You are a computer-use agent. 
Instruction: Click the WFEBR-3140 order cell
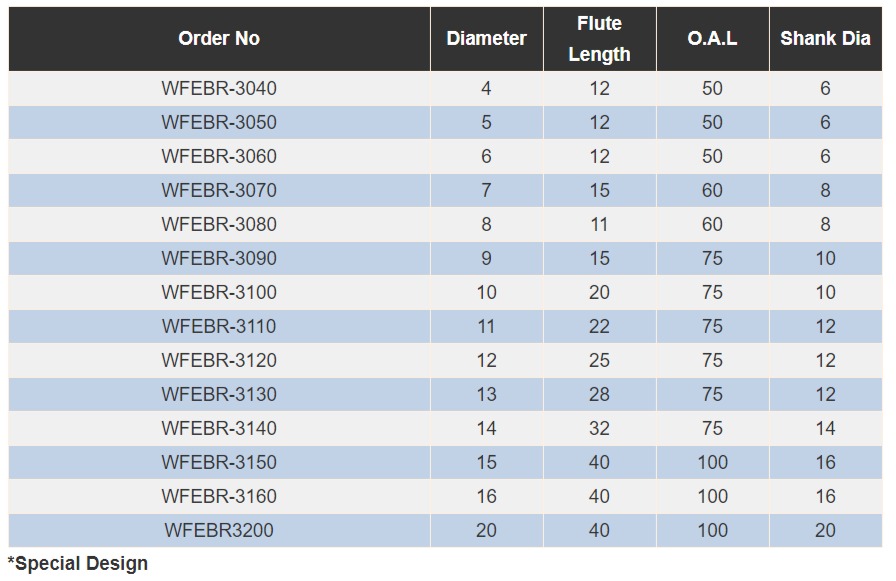(x=219, y=429)
